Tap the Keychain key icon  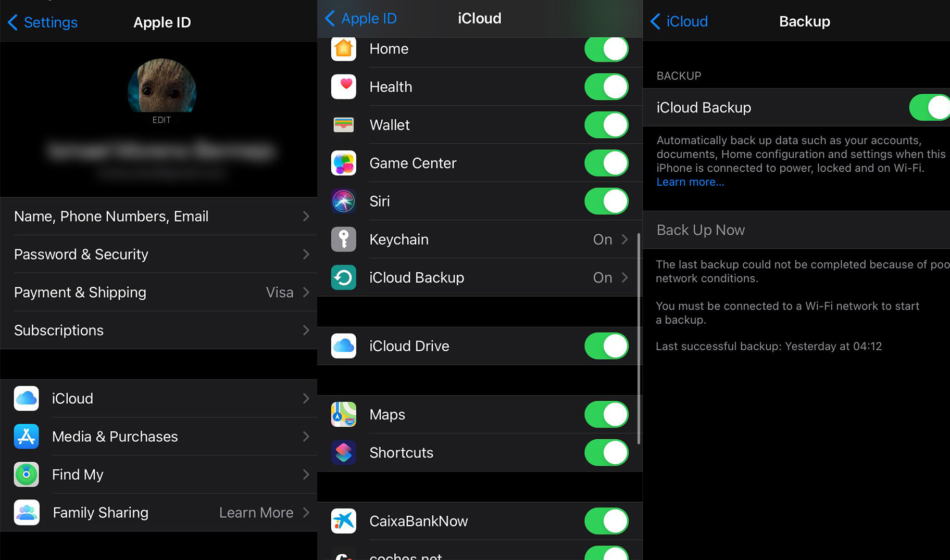[x=344, y=239]
